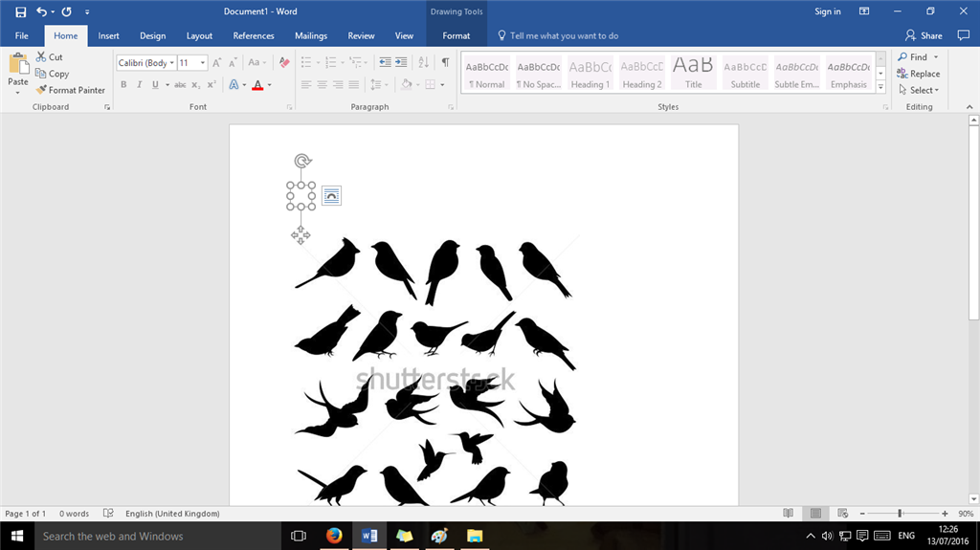Click the Sort icon
The image size is (980, 550).
423,62
